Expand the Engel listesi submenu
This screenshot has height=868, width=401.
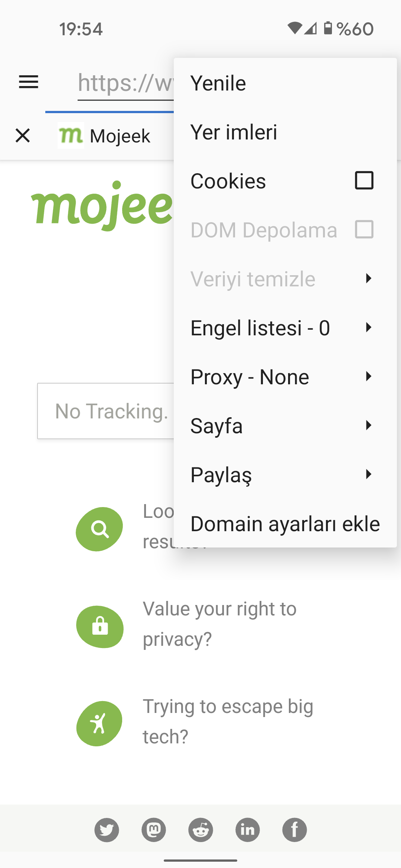(285, 328)
